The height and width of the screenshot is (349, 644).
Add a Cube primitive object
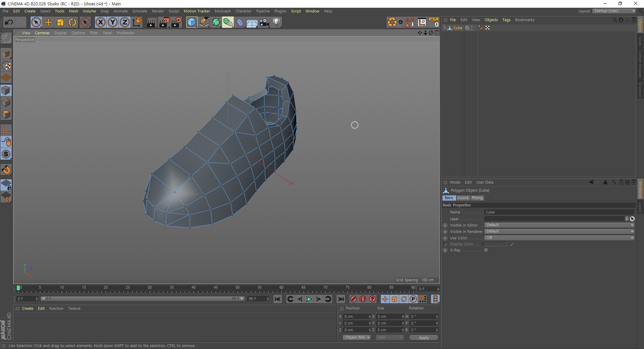click(x=192, y=22)
